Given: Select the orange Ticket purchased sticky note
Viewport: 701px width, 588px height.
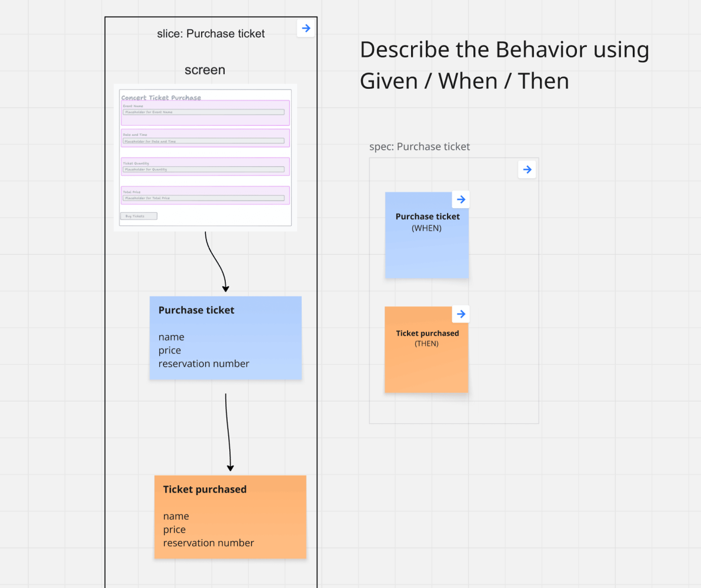Looking at the screenshot, I should 230,517.
